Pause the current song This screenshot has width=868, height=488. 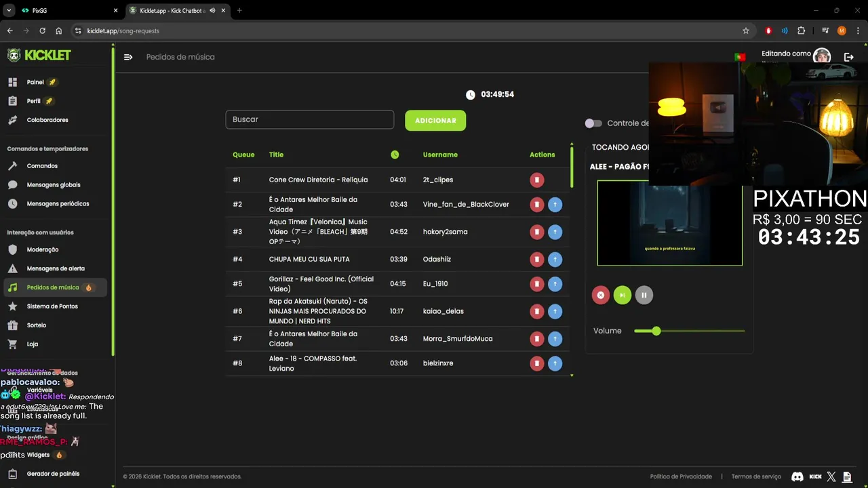tap(644, 295)
